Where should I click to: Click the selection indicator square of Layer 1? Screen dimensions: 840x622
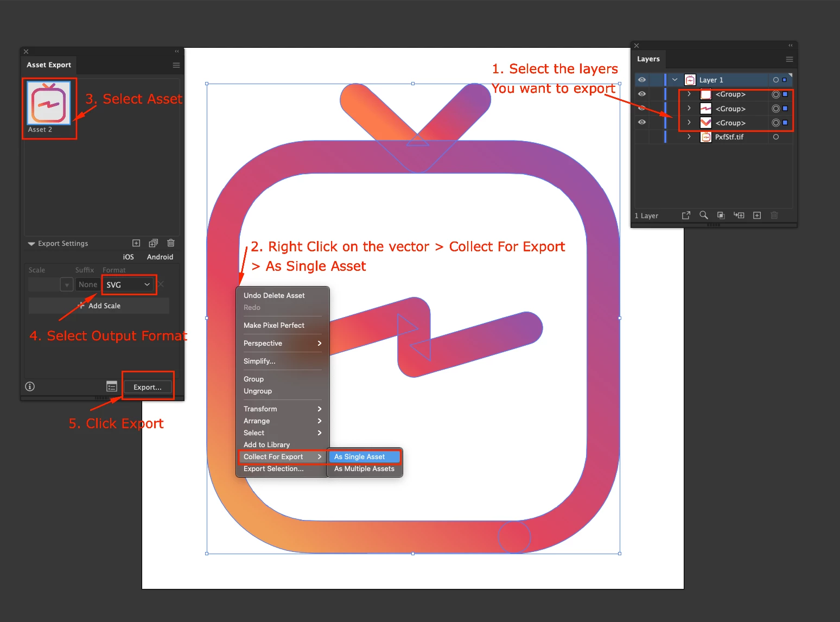[785, 80]
